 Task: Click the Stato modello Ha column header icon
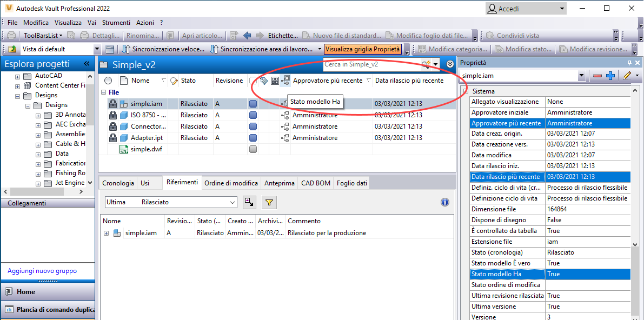(x=286, y=81)
